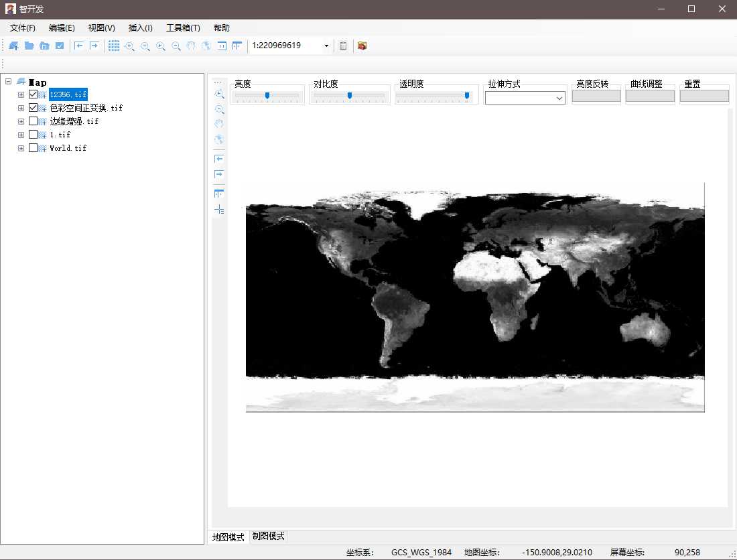Click the left-arrow previous view icon in top toolbar

click(79, 46)
